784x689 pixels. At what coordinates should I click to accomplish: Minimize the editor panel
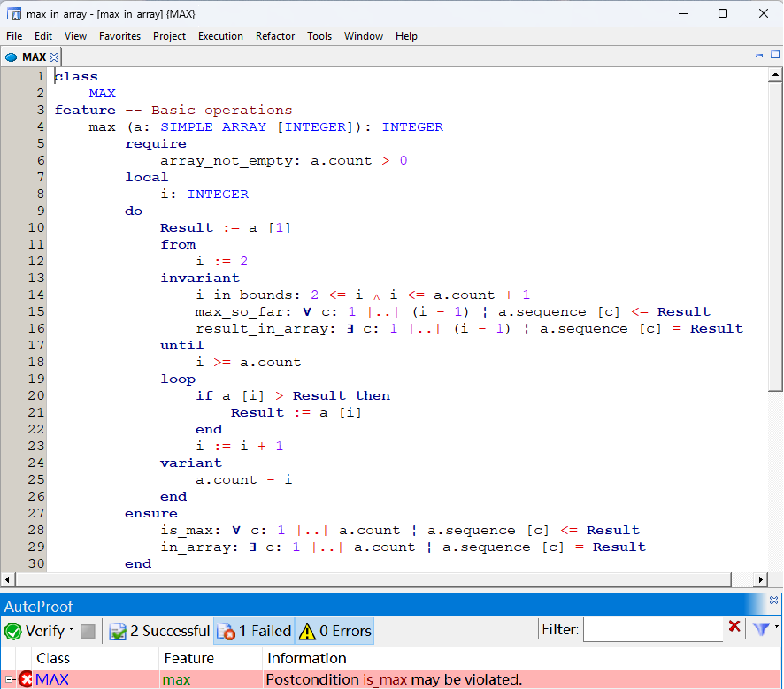point(759,55)
